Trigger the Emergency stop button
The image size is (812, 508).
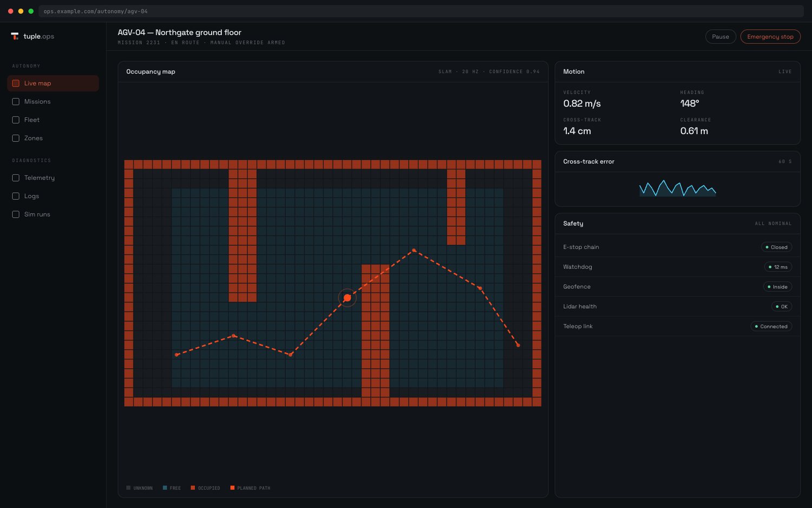(770, 37)
